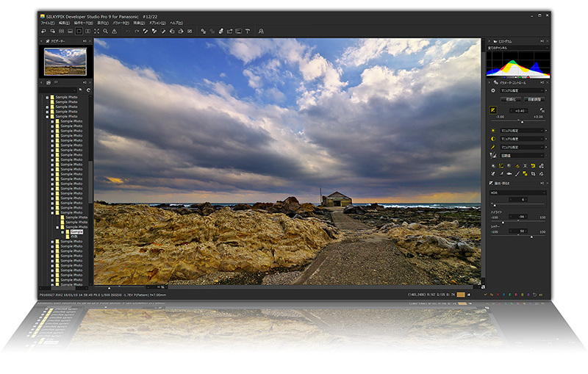Select the yellow exposure bias icon
The width and height of the screenshot is (588, 374).
[493, 110]
